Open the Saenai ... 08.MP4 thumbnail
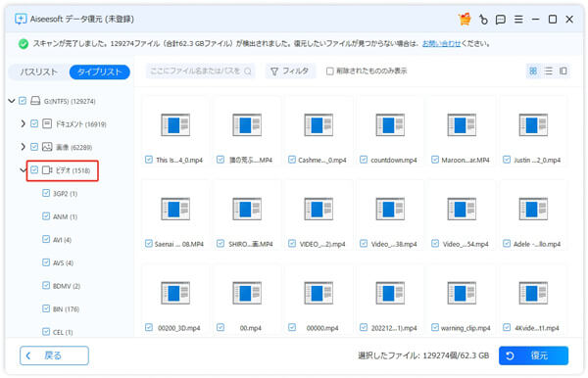Screen dimensions: 588x378 [175, 209]
